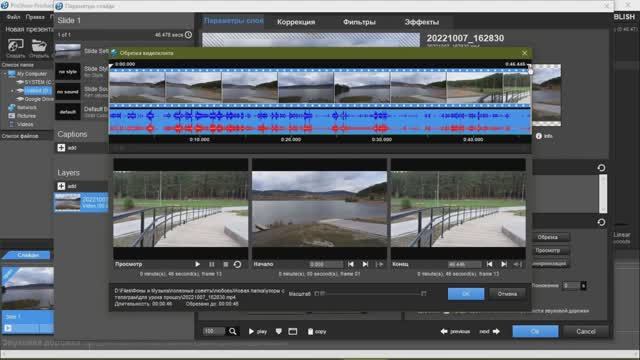Click the upper reset arrow icon on the right
Image resolution: width=640 pixels, height=360 pixels.
click(601, 168)
